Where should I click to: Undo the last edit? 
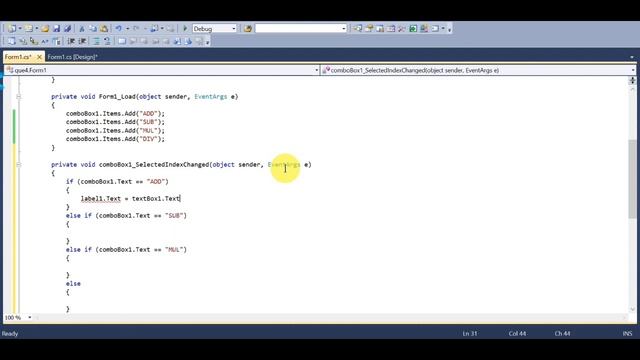pos(118,29)
